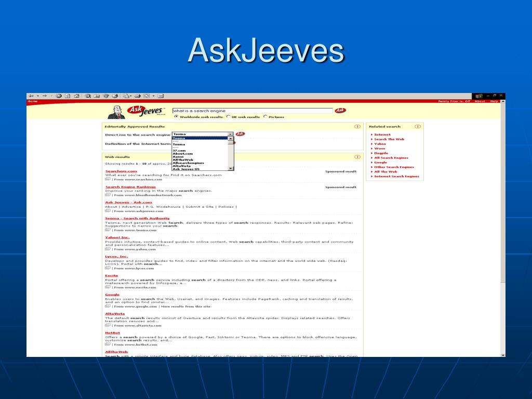The image size is (532, 399).
Task: Select Worldwide web results radio button
Action: [176, 116]
